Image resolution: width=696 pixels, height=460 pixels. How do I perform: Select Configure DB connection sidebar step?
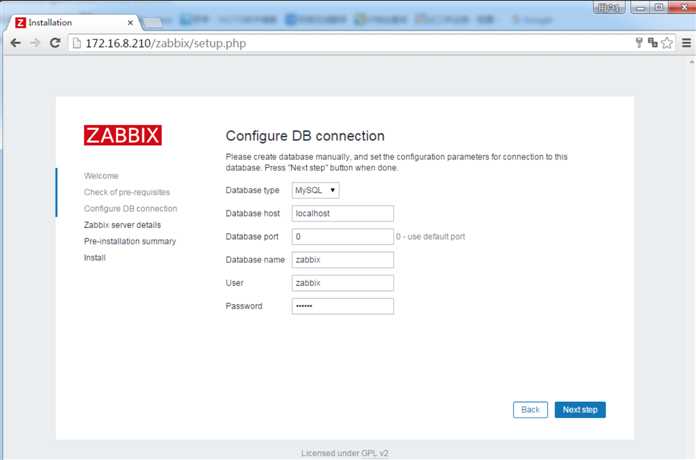pyautogui.click(x=130, y=209)
